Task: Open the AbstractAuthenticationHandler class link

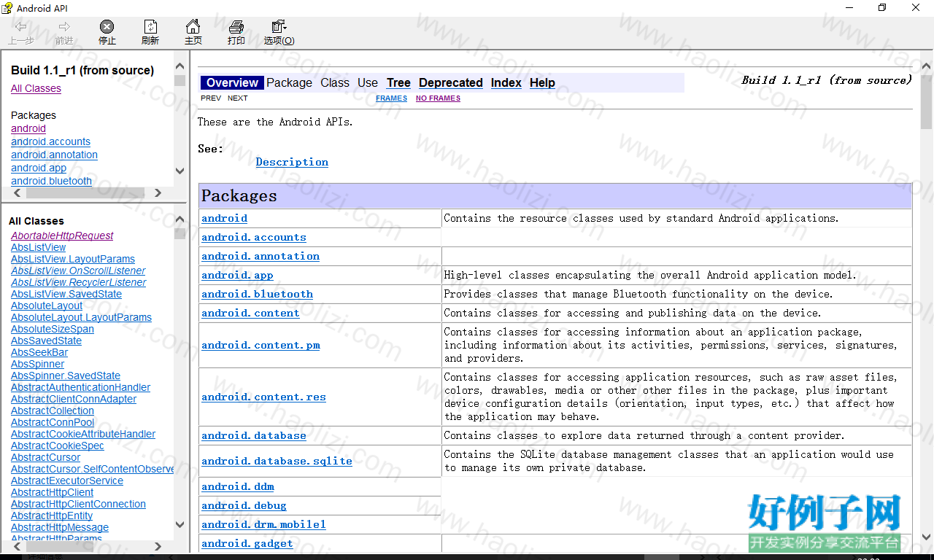Action: tap(81, 387)
